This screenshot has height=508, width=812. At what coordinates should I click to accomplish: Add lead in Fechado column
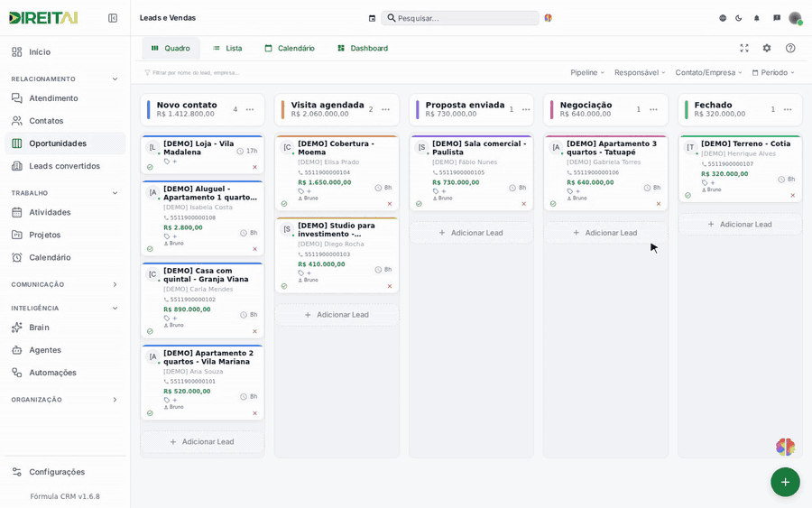point(740,225)
